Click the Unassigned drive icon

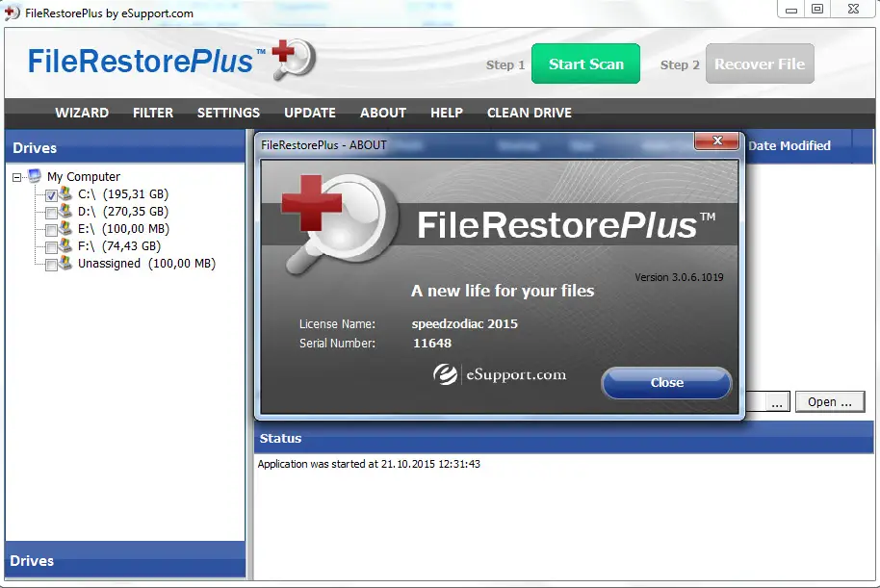click(65, 263)
